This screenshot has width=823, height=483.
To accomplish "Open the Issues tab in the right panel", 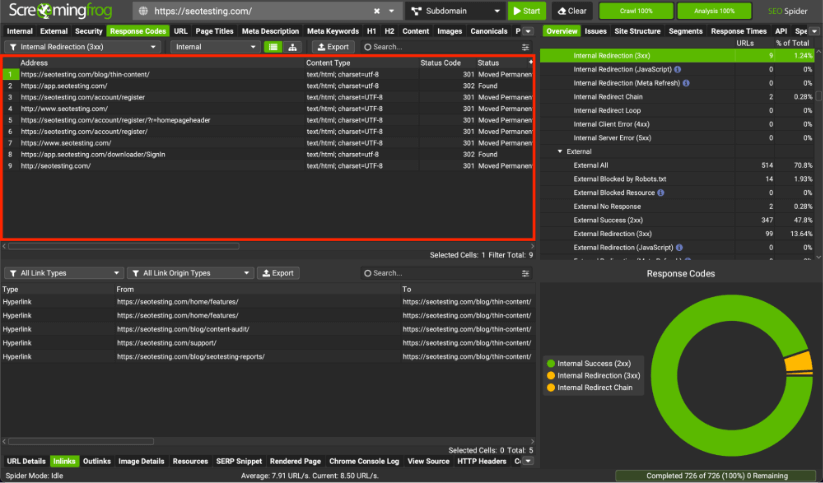I will pos(595,31).
